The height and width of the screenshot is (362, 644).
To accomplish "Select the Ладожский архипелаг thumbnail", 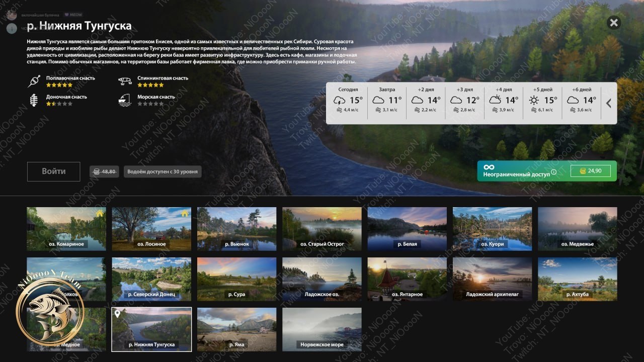I will 492,279.
